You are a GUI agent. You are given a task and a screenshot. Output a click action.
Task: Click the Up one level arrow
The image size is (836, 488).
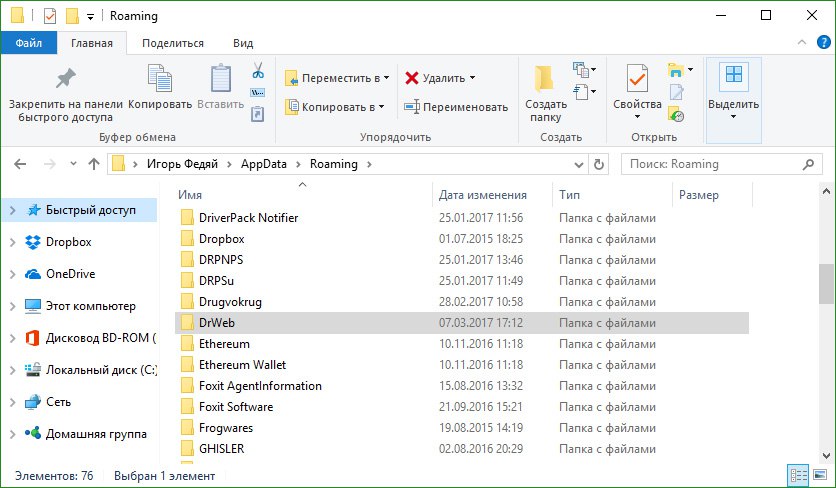pyautogui.click(x=94, y=164)
